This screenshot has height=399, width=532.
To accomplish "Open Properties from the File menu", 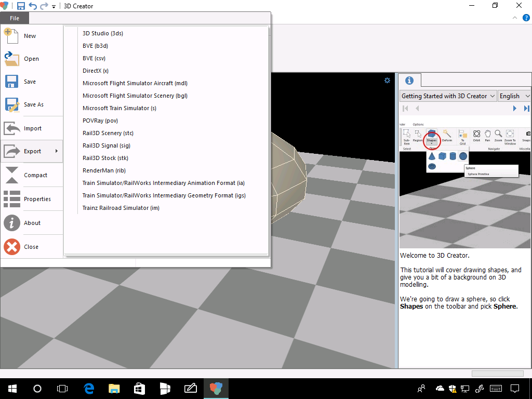I will pos(32,199).
